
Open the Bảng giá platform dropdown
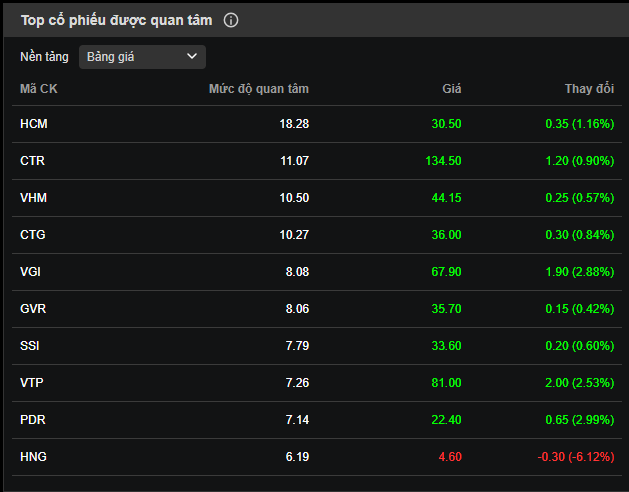tap(142, 57)
